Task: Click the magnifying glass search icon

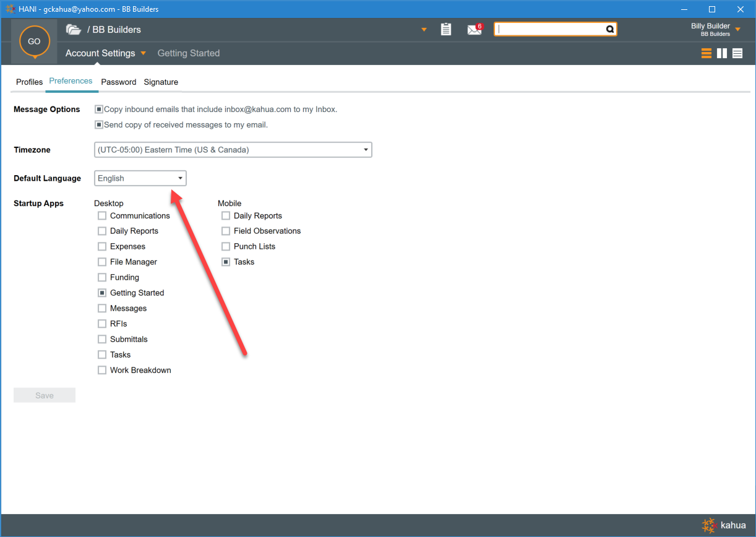Action: coord(609,29)
